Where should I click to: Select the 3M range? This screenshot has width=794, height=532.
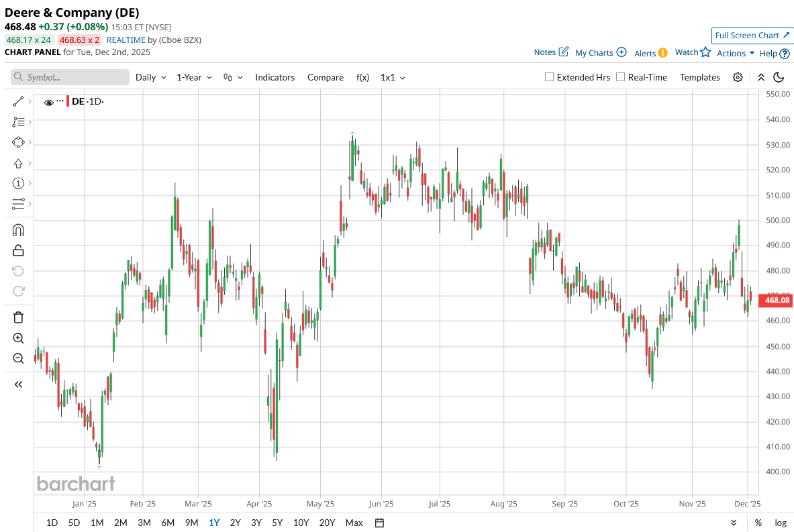point(144,523)
